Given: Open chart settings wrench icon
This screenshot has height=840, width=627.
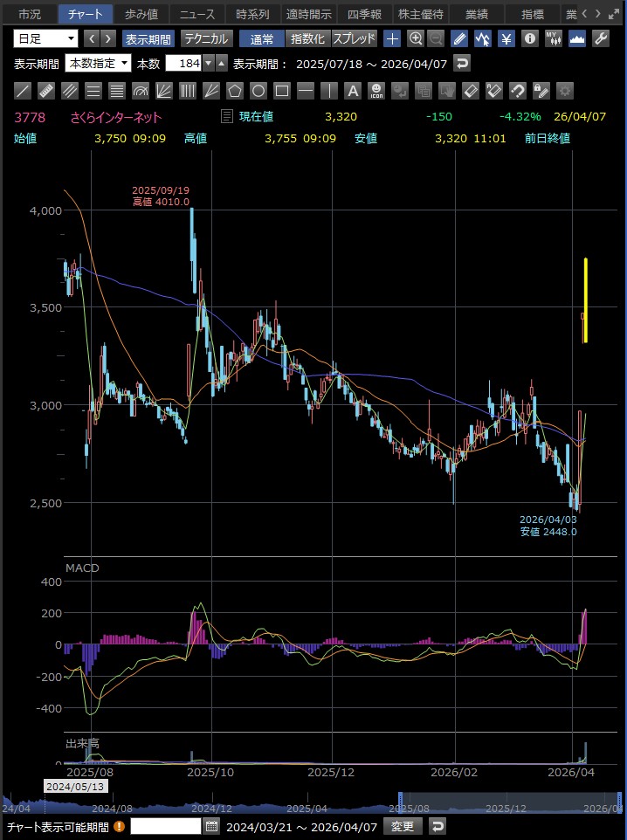Looking at the screenshot, I should pos(601,38).
